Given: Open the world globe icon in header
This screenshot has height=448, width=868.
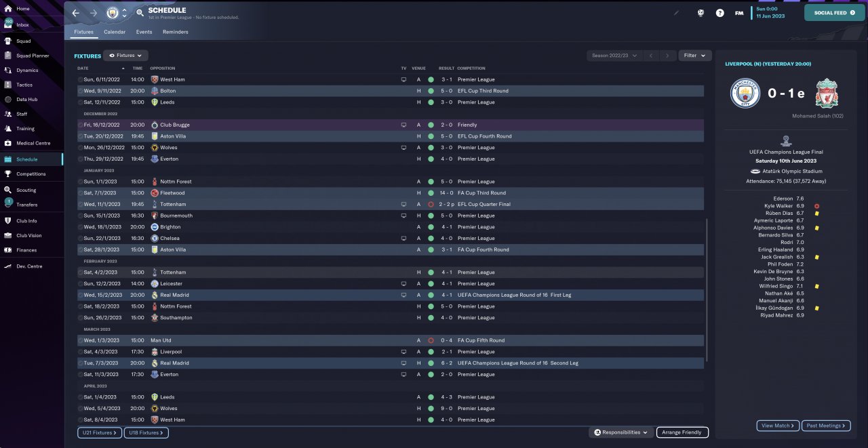Looking at the screenshot, I should 701,13.
